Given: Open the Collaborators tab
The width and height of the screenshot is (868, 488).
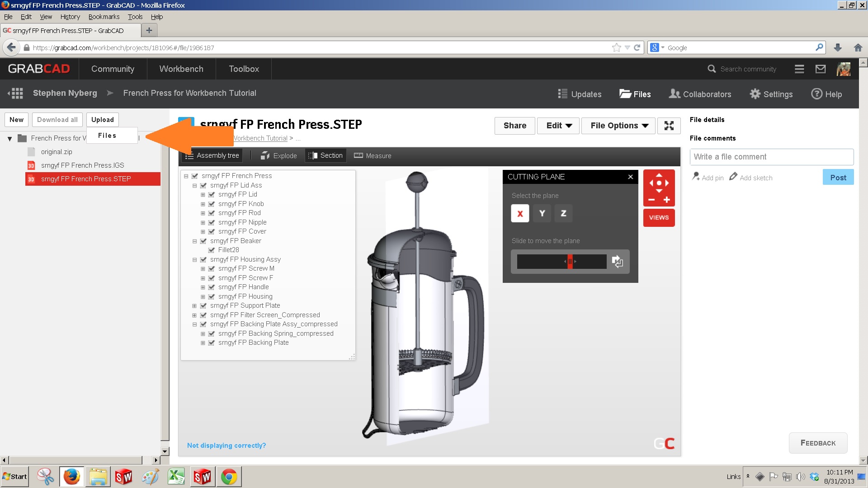Looking at the screenshot, I should pyautogui.click(x=700, y=94).
